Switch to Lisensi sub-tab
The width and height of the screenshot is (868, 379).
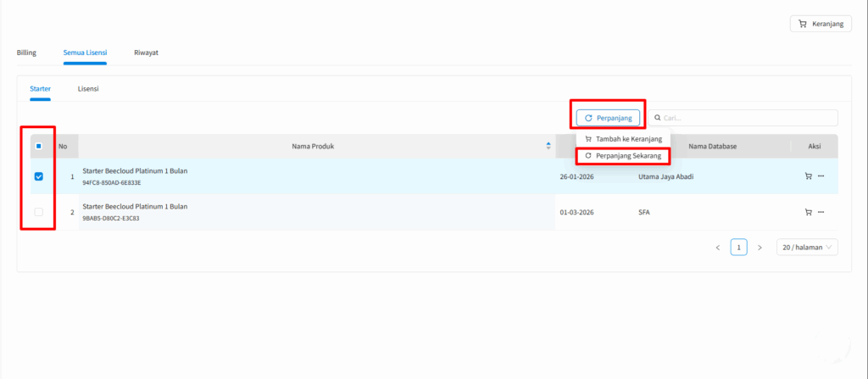[88, 88]
